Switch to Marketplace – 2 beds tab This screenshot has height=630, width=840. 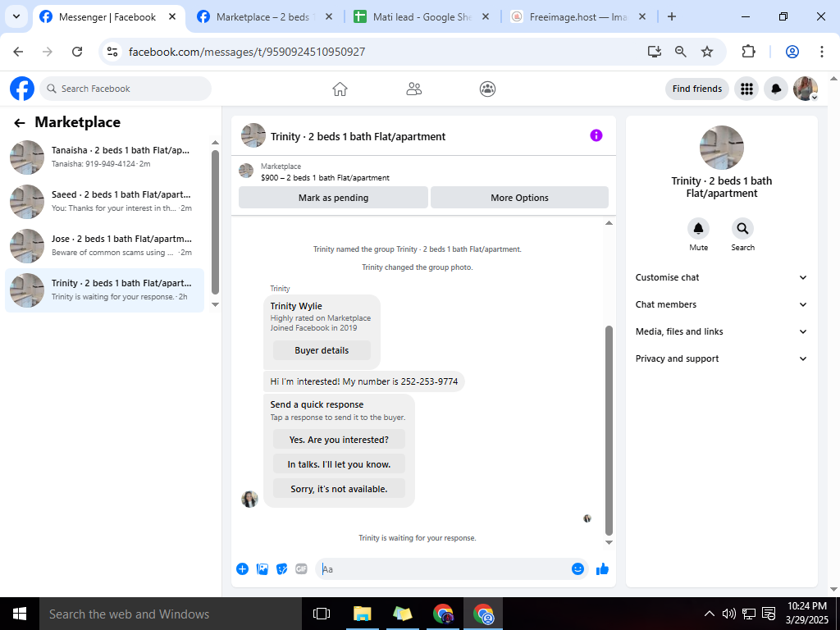pyautogui.click(x=265, y=17)
